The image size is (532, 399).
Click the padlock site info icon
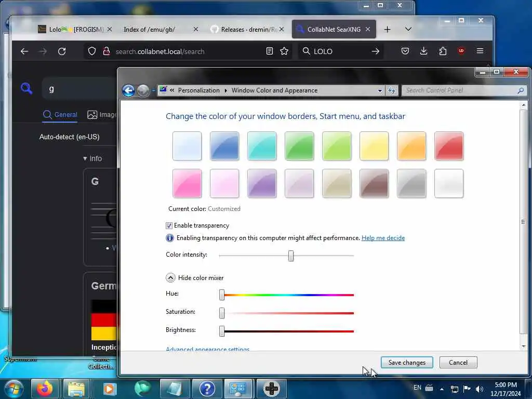click(107, 51)
